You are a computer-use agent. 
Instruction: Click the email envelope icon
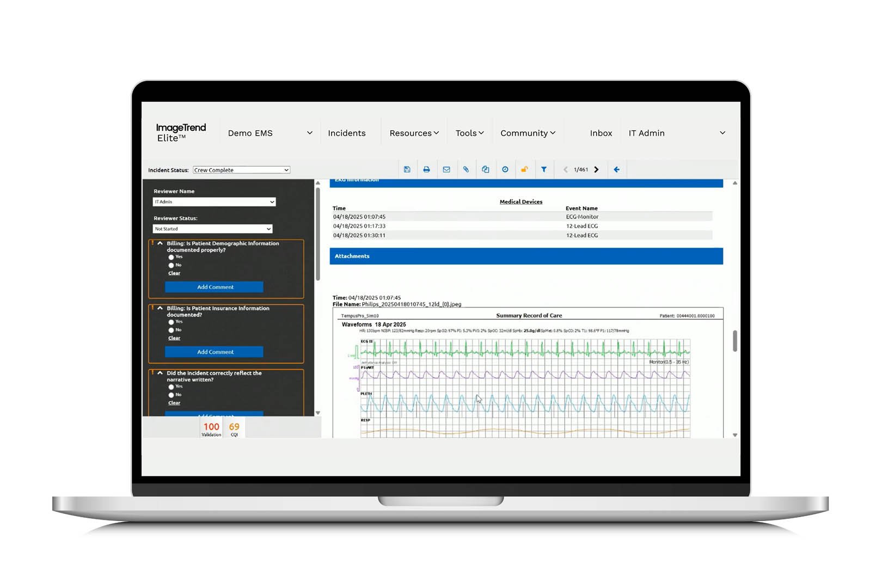tap(446, 169)
